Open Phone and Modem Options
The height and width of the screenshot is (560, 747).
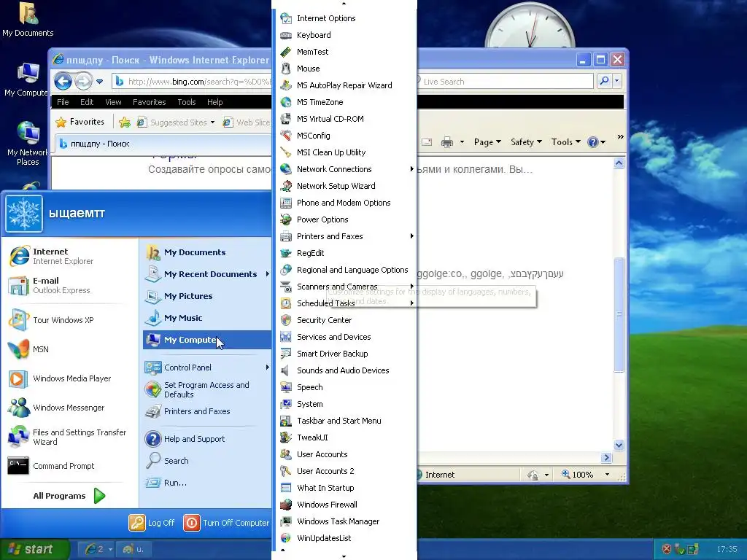coord(344,203)
